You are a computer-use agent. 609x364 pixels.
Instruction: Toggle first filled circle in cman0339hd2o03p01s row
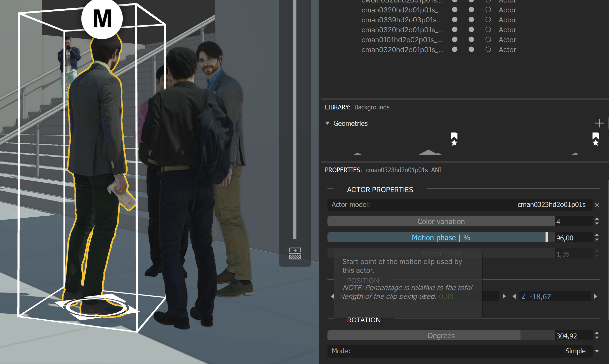click(x=455, y=19)
